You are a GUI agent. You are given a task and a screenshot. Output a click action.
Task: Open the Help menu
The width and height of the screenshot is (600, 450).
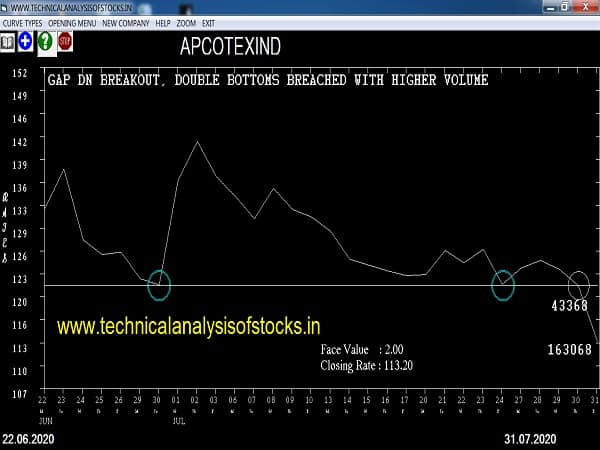(x=163, y=22)
